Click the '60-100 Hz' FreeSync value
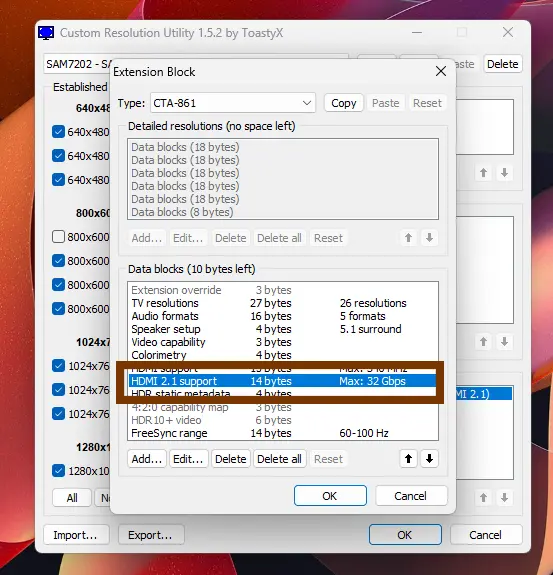The image size is (553, 575). tap(364, 433)
